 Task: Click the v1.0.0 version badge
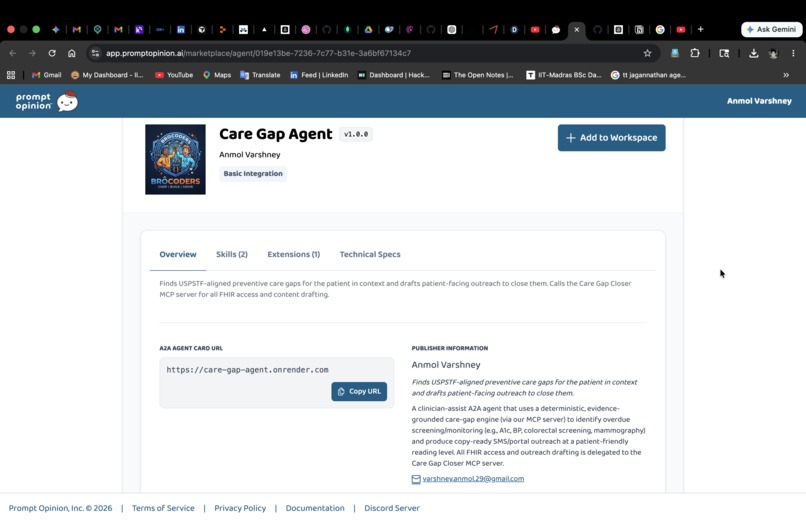(x=356, y=134)
